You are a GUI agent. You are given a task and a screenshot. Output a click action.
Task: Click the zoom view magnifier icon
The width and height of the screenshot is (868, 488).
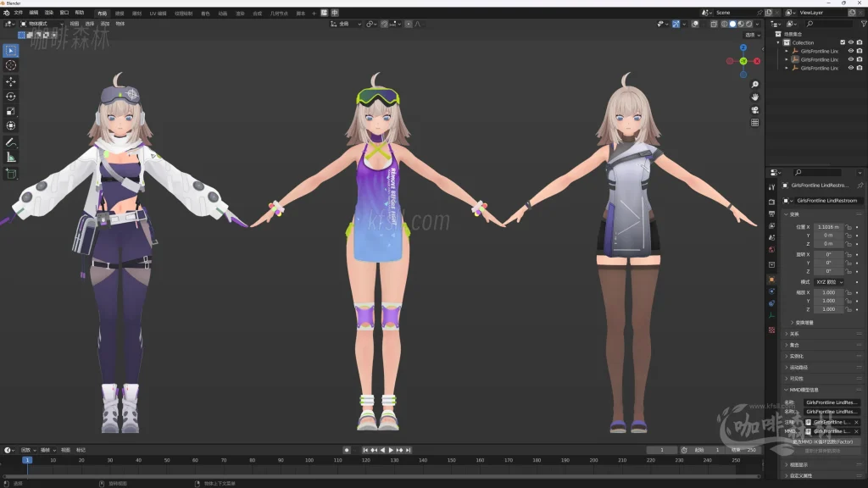pyautogui.click(x=754, y=84)
